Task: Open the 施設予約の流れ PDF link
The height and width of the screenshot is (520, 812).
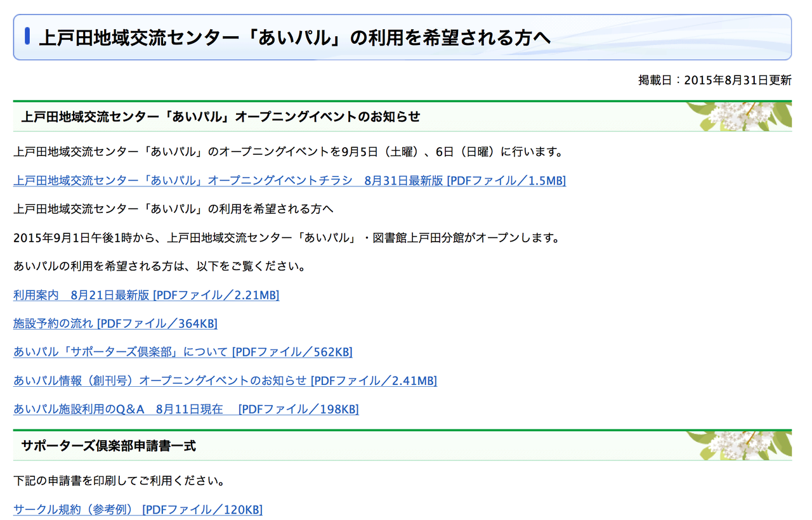Action: click(115, 323)
